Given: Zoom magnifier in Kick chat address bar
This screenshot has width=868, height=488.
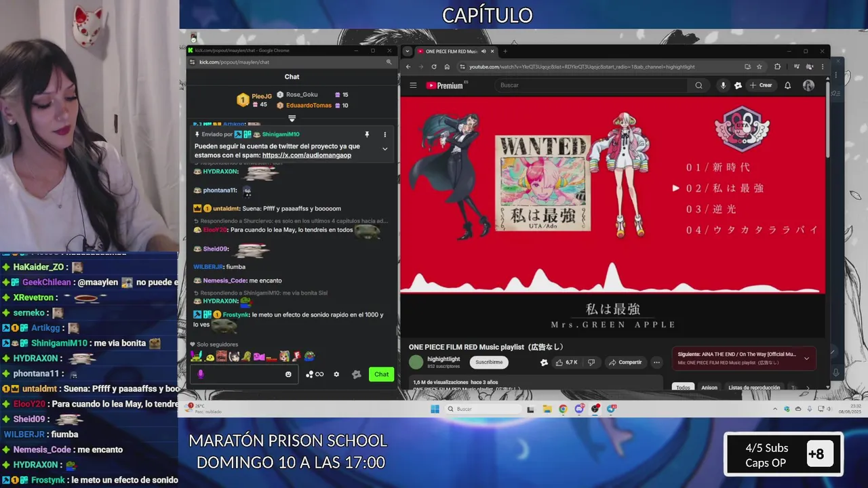Looking at the screenshot, I should (389, 62).
